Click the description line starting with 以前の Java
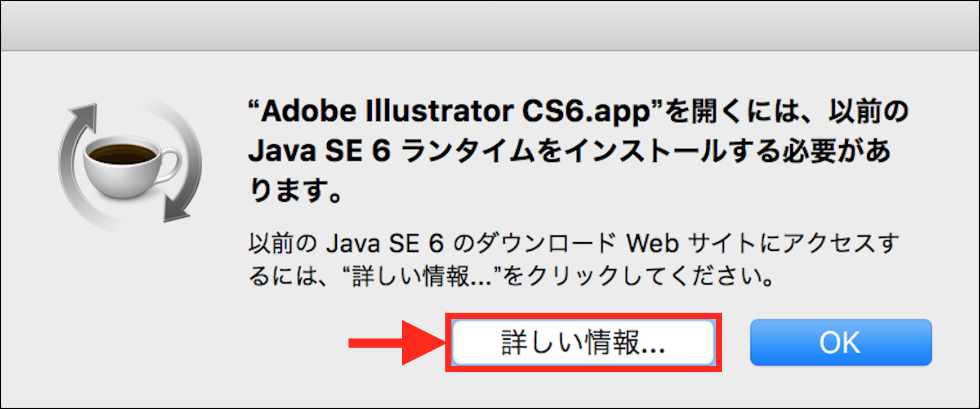 coord(573,244)
